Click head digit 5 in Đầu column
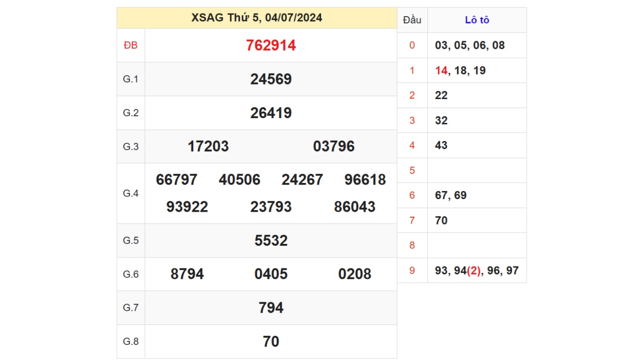The width and height of the screenshot is (644, 362). pos(412,170)
